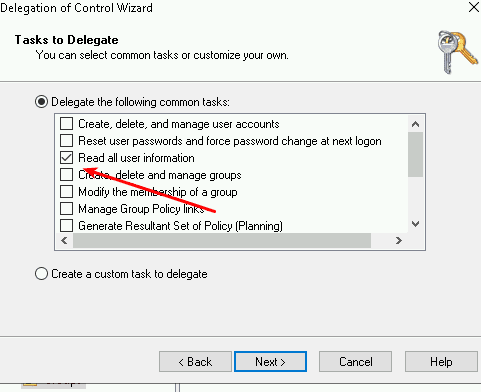Image resolution: width=481 pixels, height=392 pixels.
Task: Open the wizard Help
Action: click(x=441, y=361)
